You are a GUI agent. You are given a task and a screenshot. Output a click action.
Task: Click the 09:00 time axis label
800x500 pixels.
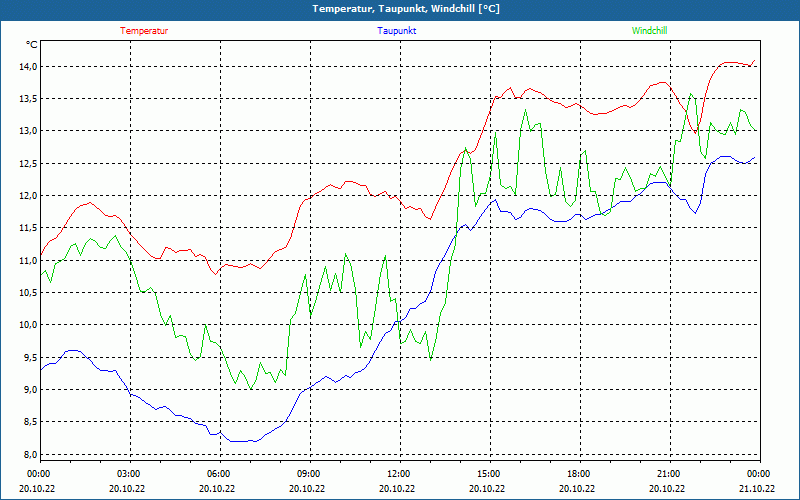pyautogui.click(x=309, y=474)
